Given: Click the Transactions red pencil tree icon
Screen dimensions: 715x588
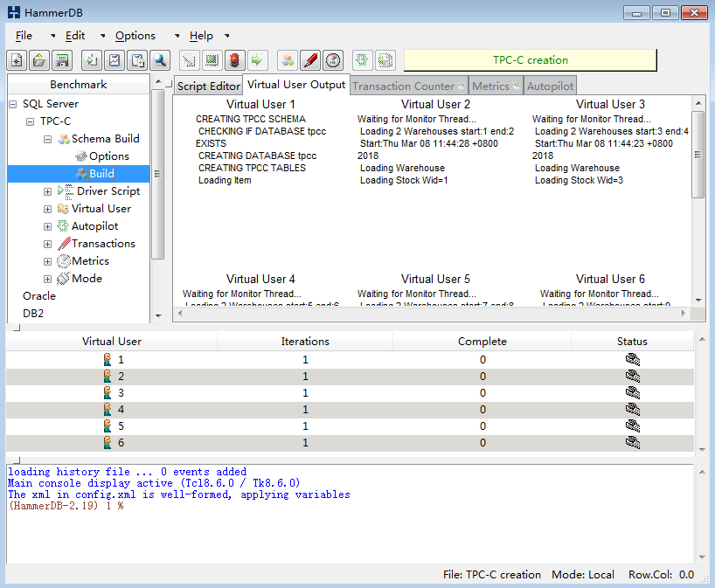Looking at the screenshot, I should click(x=64, y=244).
